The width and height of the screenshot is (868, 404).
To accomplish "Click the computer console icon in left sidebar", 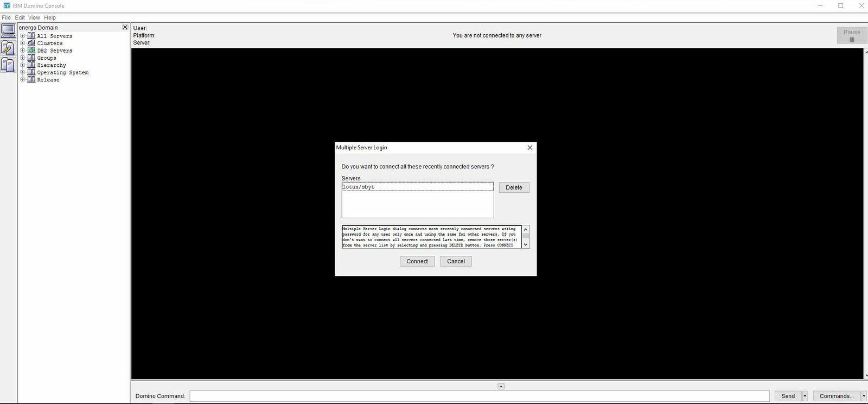I will pyautogui.click(x=8, y=30).
